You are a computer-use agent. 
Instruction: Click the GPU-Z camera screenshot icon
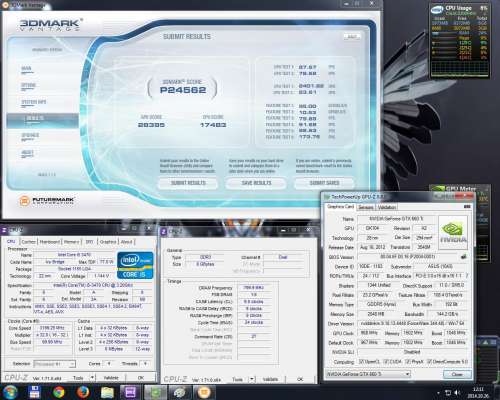468,207
